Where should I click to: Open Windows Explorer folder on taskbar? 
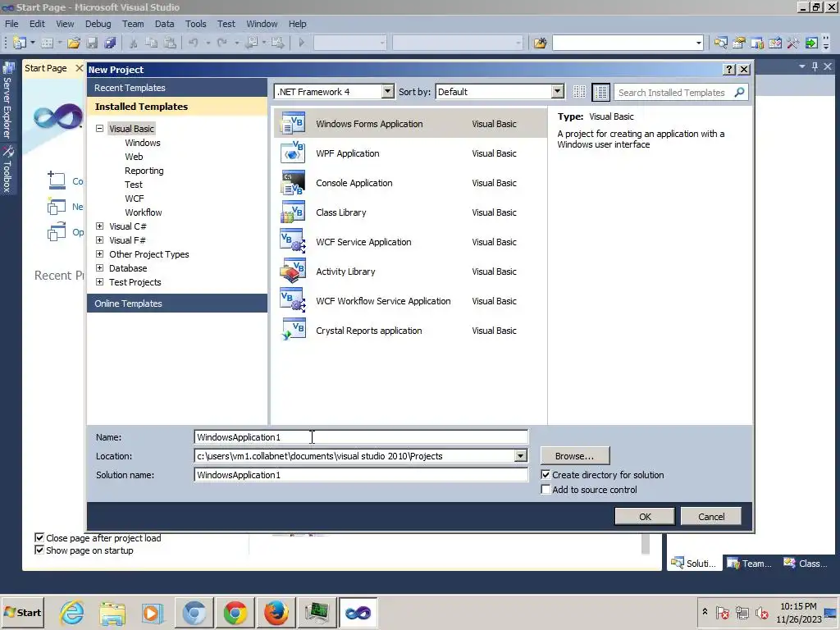(x=112, y=612)
